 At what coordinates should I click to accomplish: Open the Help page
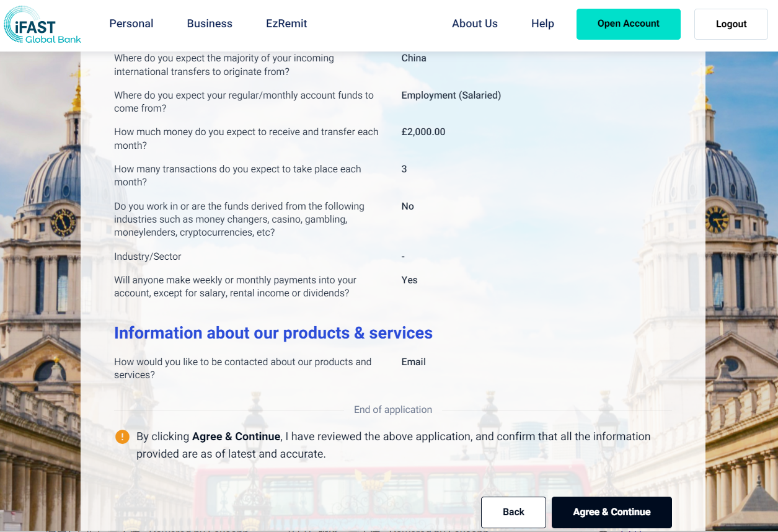pyautogui.click(x=542, y=24)
